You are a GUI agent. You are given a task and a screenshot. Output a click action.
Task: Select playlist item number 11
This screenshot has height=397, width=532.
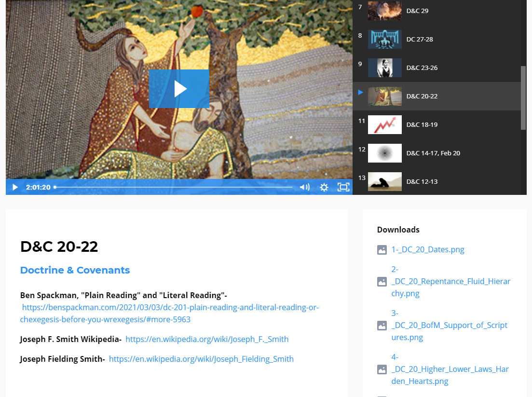[x=362, y=121]
